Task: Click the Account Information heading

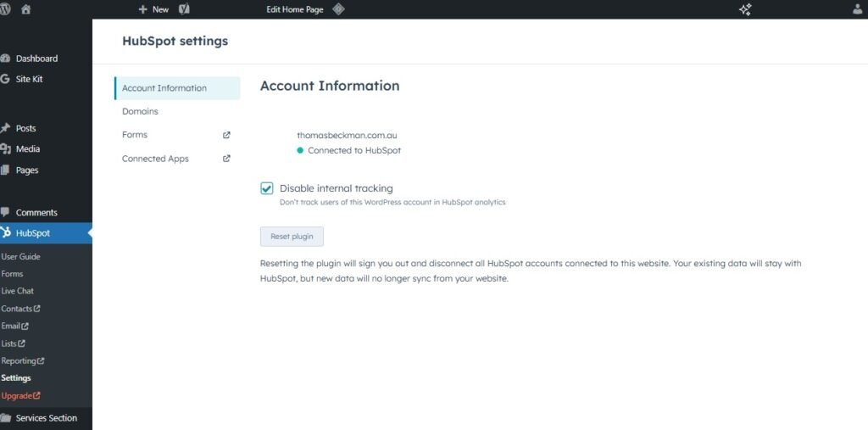Action: [x=330, y=86]
